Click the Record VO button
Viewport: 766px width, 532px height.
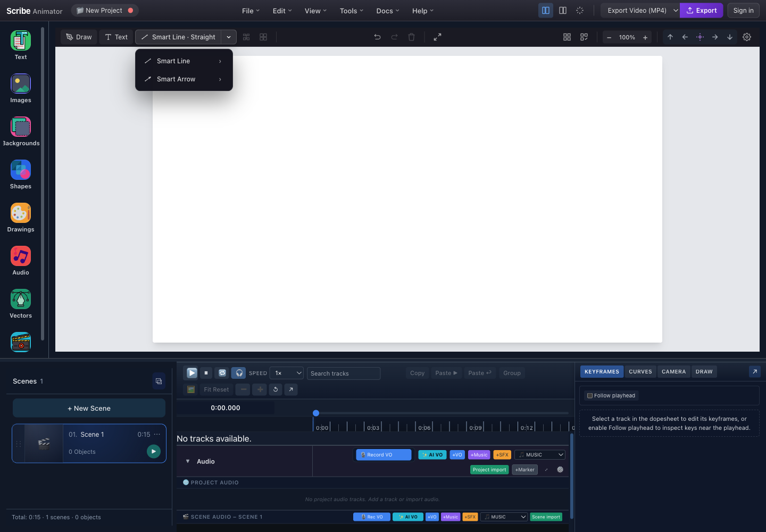pyautogui.click(x=384, y=455)
